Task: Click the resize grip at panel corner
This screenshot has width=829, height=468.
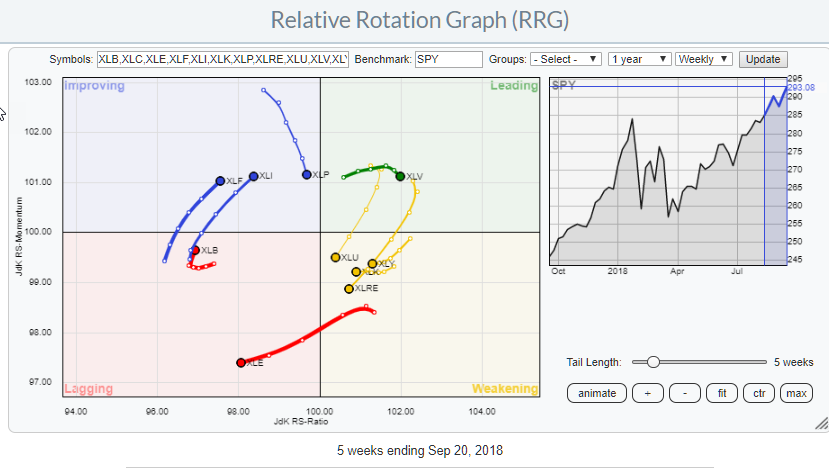Action: tap(822, 423)
